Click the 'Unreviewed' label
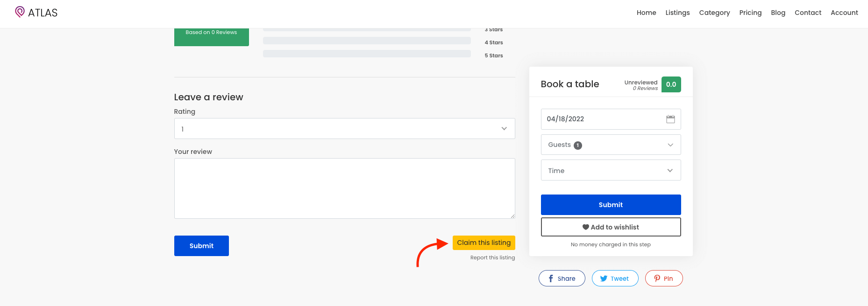Image resolution: width=868 pixels, height=306 pixels. click(641, 83)
